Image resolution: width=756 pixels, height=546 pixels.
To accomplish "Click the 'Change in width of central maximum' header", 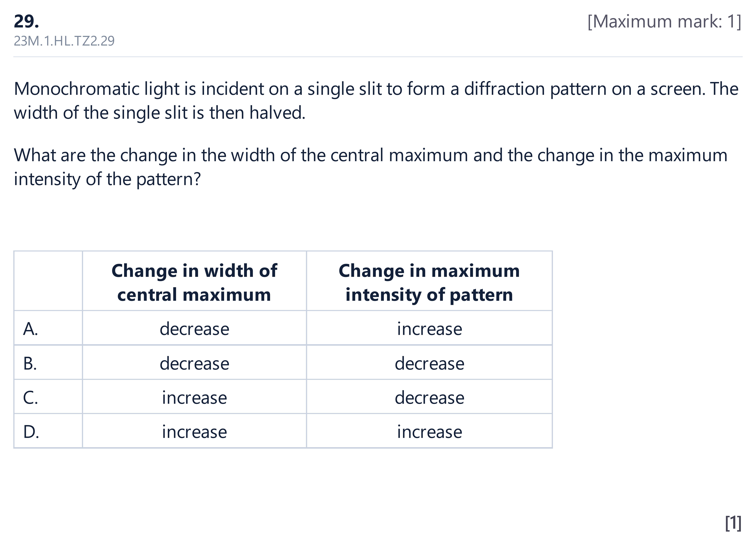I will (x=194, y=282).
